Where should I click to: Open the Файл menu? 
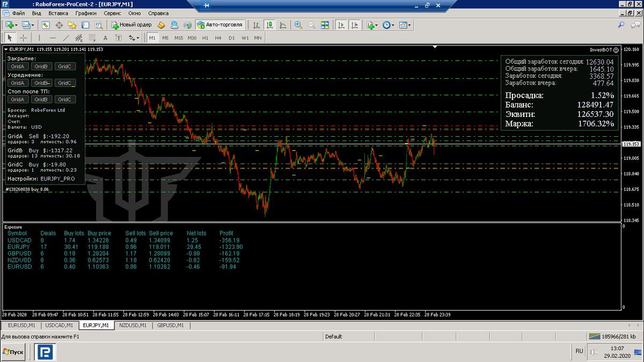point(18,13)
